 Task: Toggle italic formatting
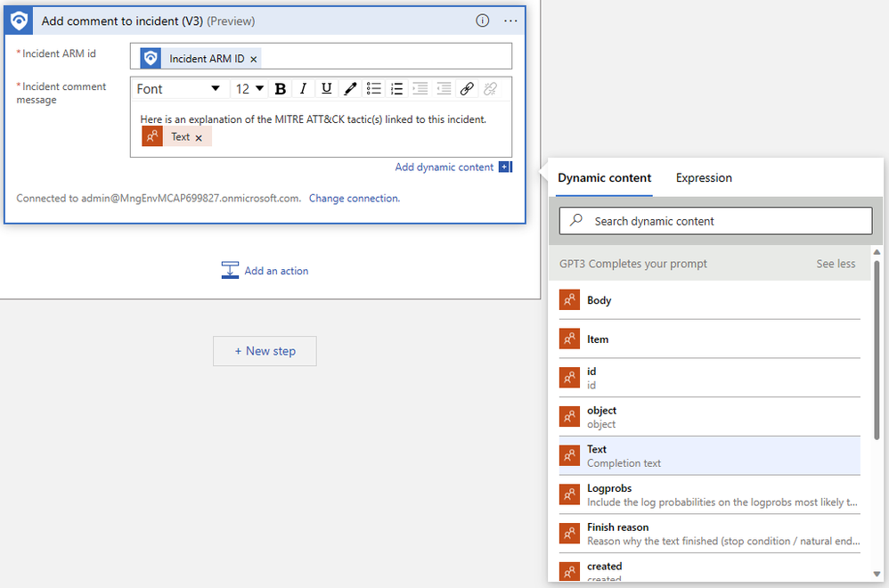click(304, 89)
